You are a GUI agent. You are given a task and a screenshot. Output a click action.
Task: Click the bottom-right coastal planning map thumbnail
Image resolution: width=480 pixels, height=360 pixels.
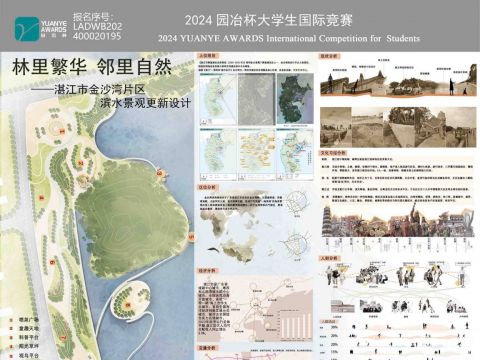point(295,155)
